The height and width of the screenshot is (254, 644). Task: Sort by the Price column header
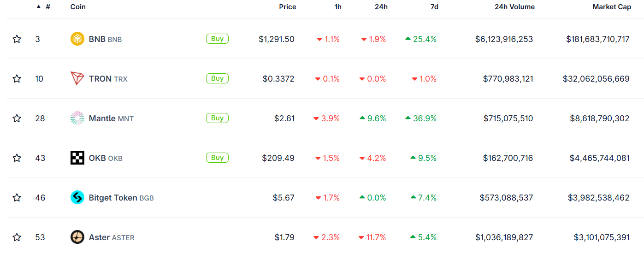pyautogui.click(x=288, y=7)
